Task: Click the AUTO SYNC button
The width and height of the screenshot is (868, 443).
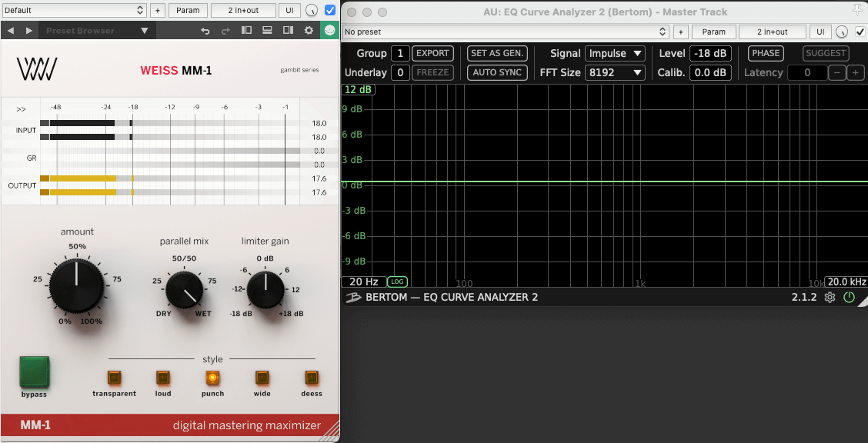Action: (497, 72)
